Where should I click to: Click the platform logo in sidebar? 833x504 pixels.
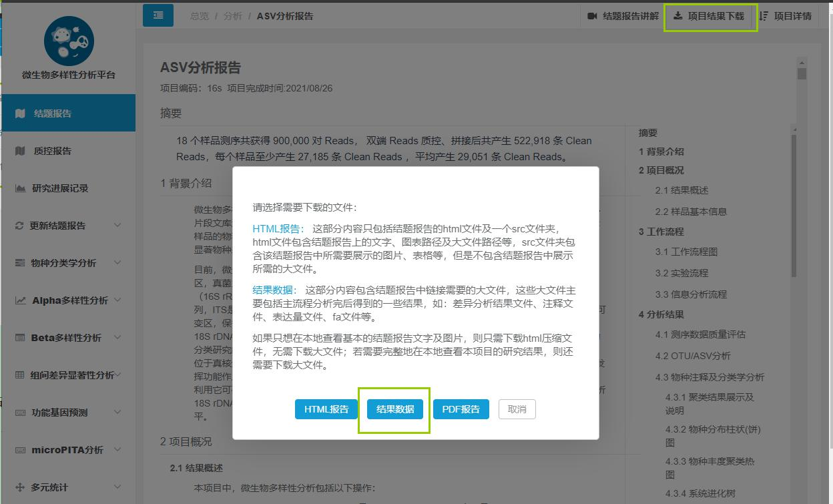[x=68, y=41]
